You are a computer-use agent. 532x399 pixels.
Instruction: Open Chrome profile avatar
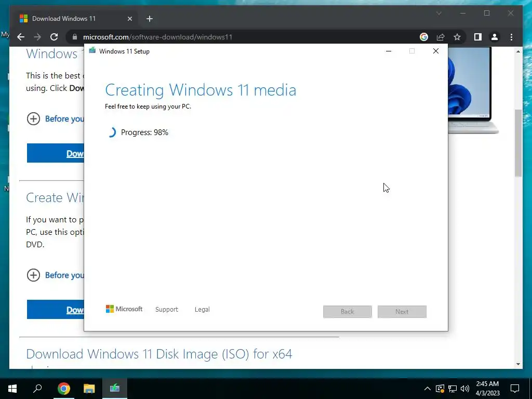tap(495, 37)
